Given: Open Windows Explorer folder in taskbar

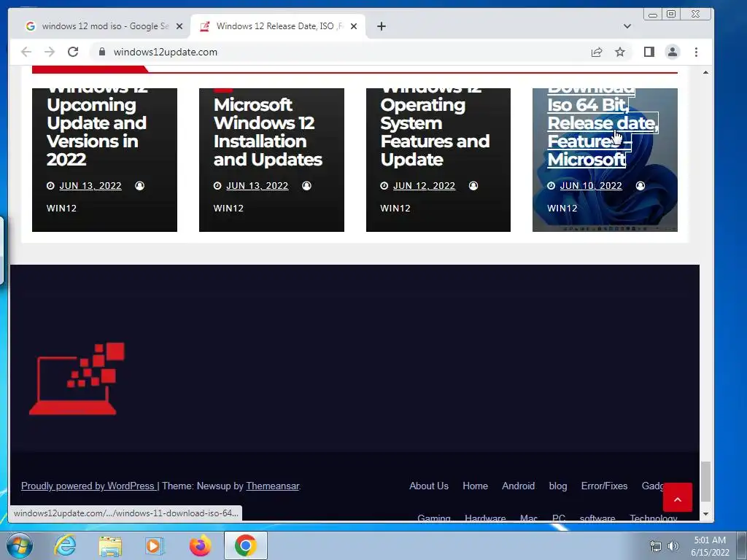Looking at the screenshot, I should [110, 545].
